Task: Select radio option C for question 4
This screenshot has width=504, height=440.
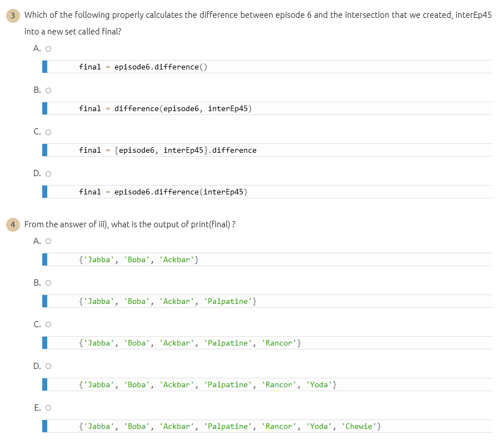Action: [x=48, y=324]
